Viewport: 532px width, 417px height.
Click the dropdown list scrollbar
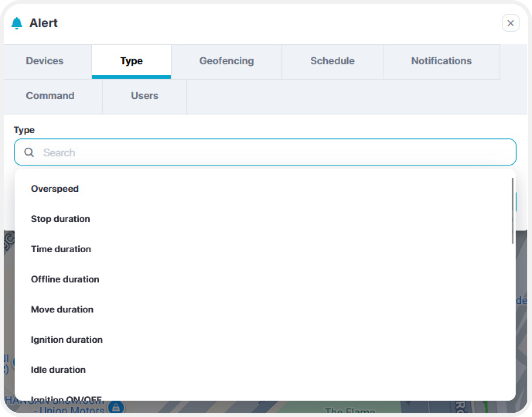click(512, 211)
